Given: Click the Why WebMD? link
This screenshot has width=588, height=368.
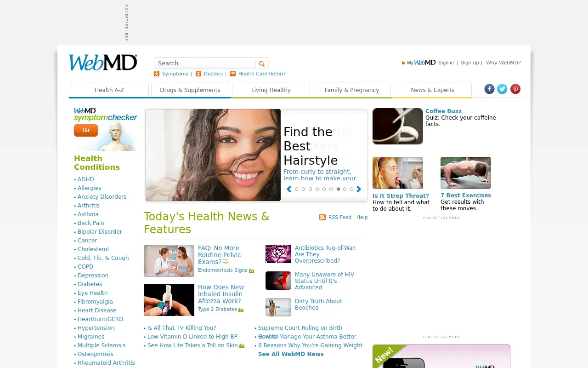Looking at the screenshot, I should point(503,63).
